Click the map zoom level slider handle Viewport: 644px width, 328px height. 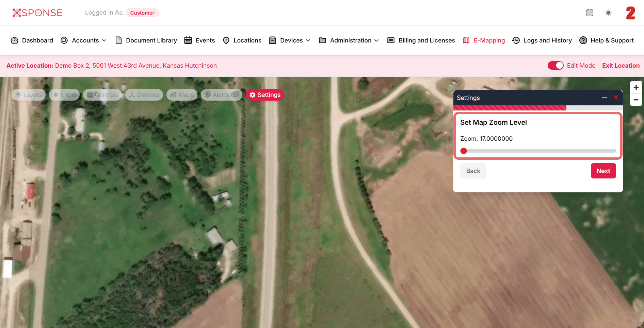pyautogui.click(x=464, y=151)
